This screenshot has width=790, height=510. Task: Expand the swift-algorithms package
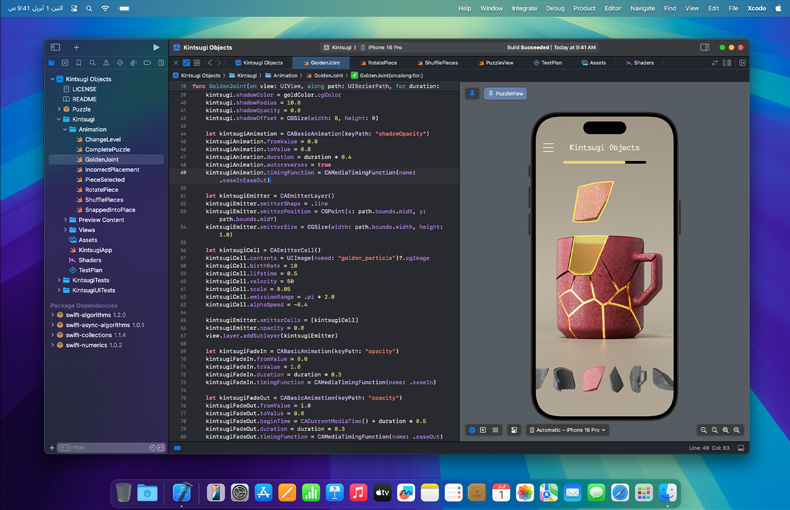52,315
